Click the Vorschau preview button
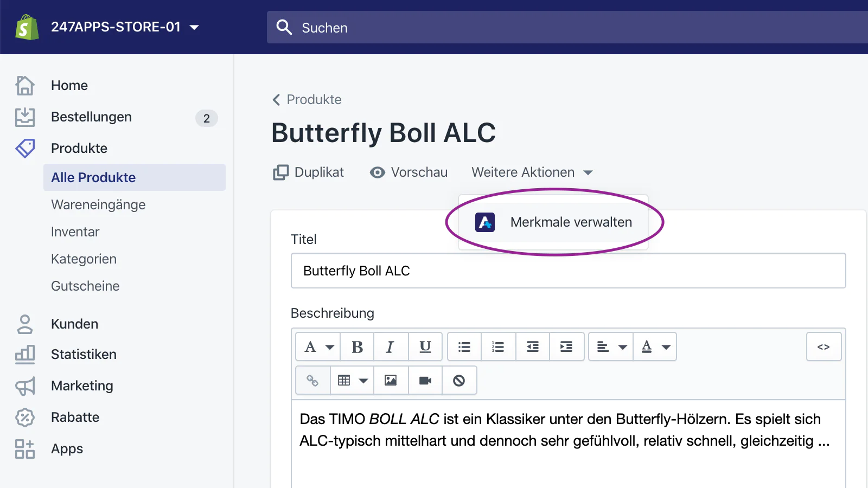This screenshot has height=488, width=868. coord(409,172)
